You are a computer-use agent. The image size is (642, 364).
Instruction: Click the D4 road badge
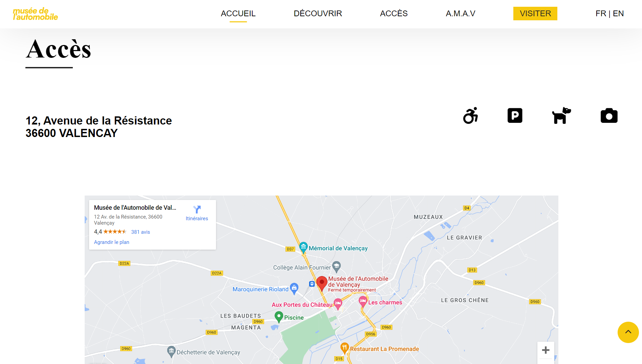click(467, 208)
